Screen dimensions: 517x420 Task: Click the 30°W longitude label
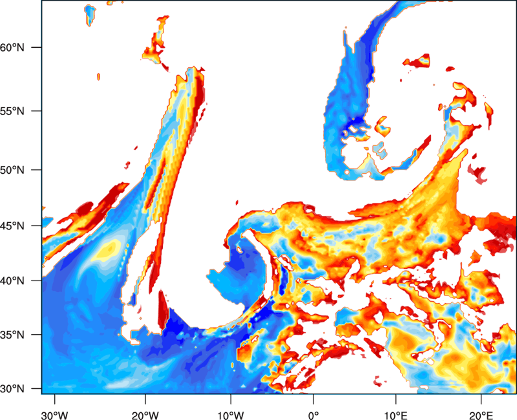(x=55, y=415)
